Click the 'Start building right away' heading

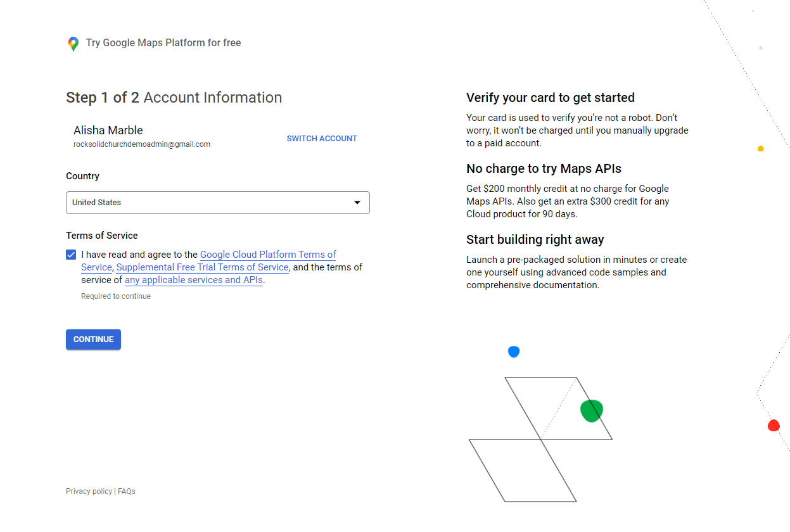click(x=535, y=239)
